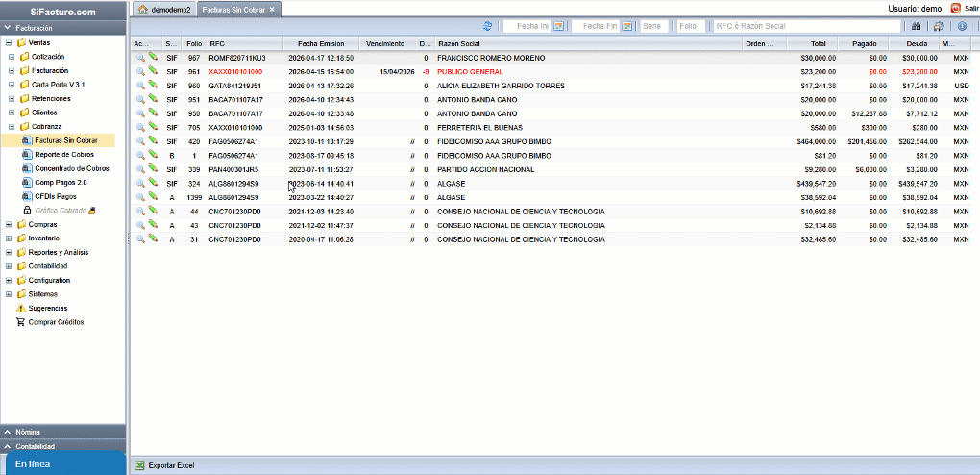Expand the Cotización tree folder
This screenshot has width=980, height=475.
coord(12,57)
